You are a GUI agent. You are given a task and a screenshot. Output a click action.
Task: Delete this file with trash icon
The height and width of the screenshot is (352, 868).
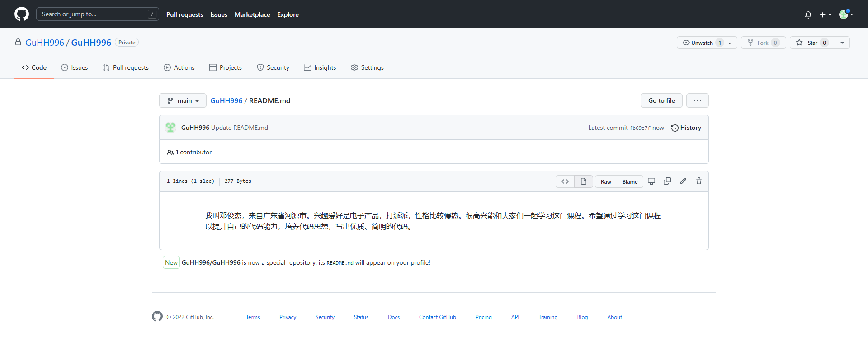click(699, 181)
